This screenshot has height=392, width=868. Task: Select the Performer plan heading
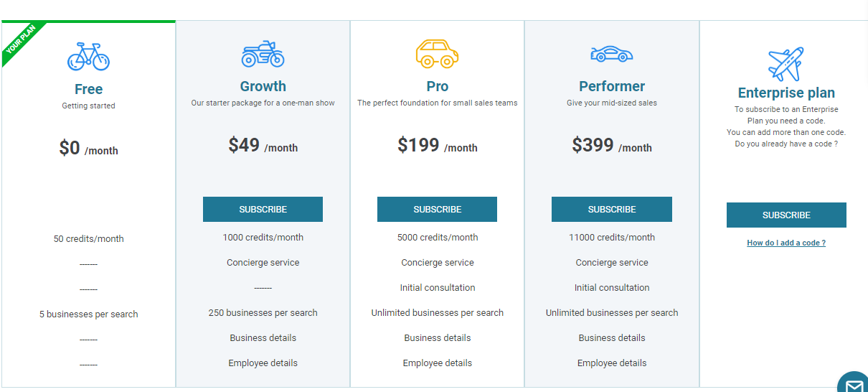click(x=612, y=86)
